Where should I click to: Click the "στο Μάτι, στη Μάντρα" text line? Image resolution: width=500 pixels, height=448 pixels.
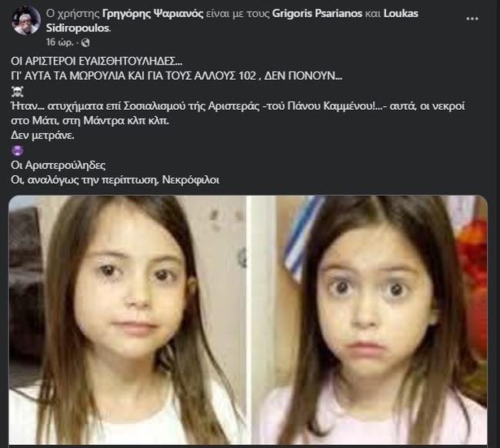(x=90, y=121)
